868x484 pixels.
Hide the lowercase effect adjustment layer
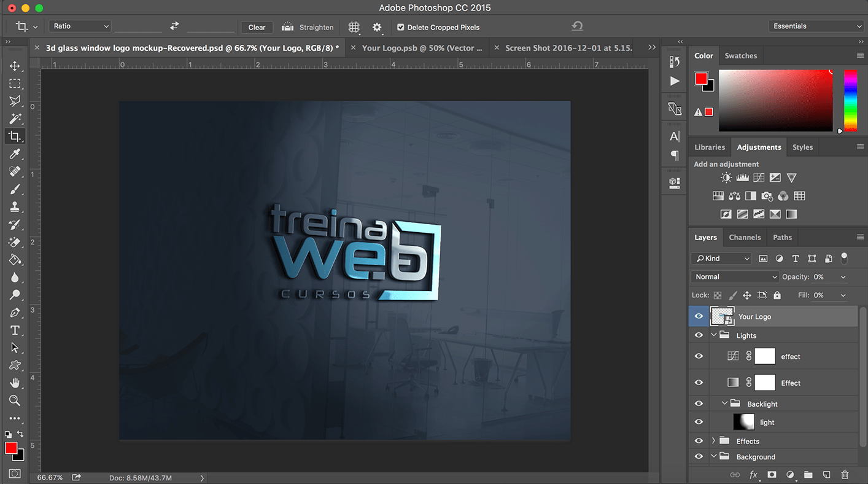point(699,356)
